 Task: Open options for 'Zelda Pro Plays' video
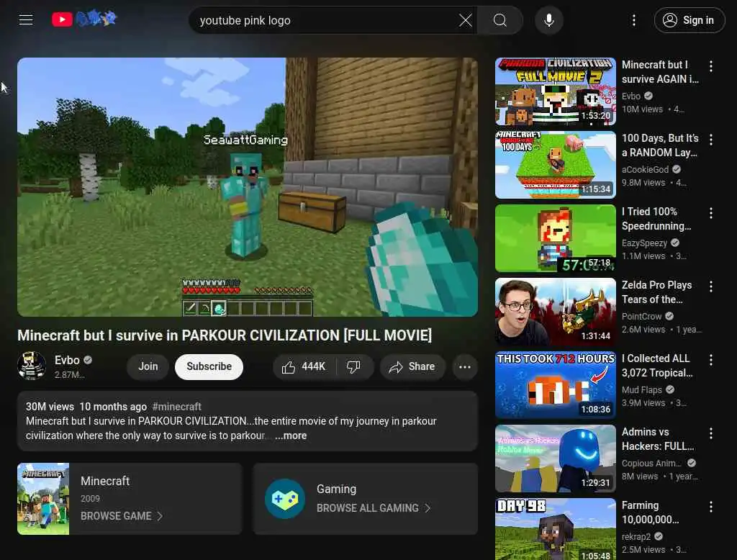pos(711,286)
